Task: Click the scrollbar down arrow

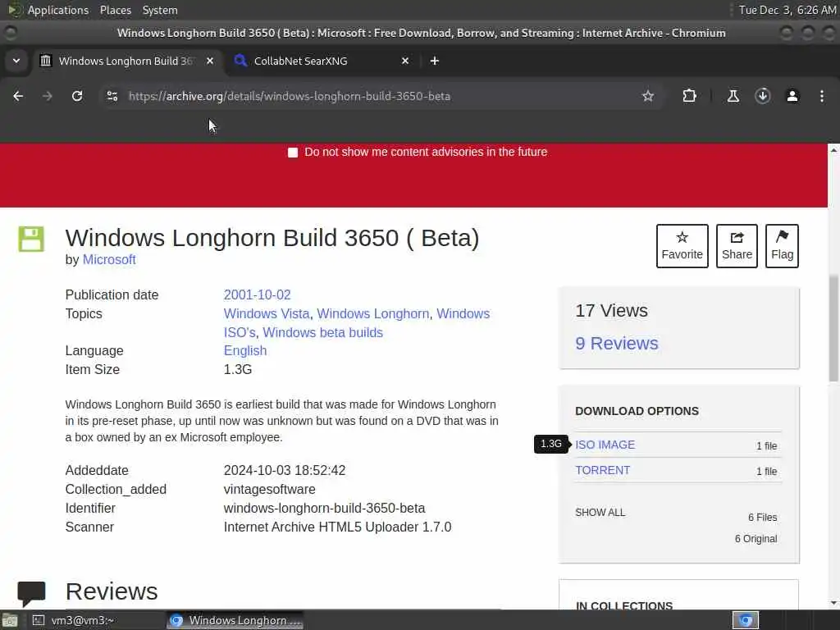Action: [x=833, y=603]
